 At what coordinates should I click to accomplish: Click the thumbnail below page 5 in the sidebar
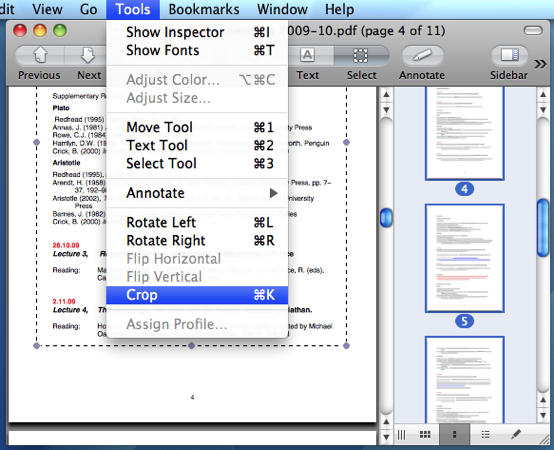click(465, 380)
